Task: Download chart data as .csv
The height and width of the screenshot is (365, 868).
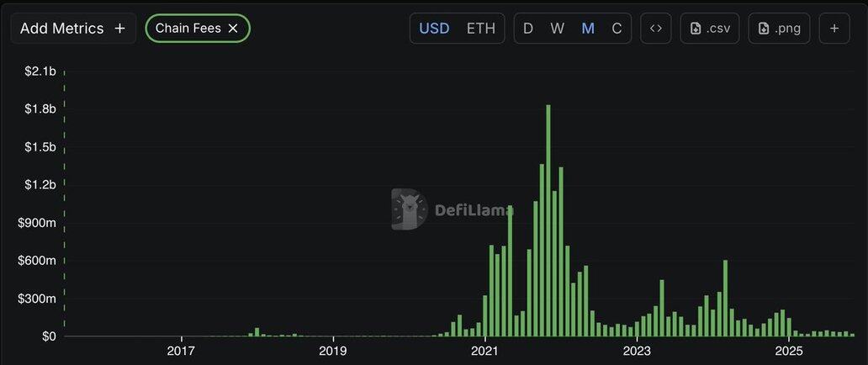Action: [710, 28]
